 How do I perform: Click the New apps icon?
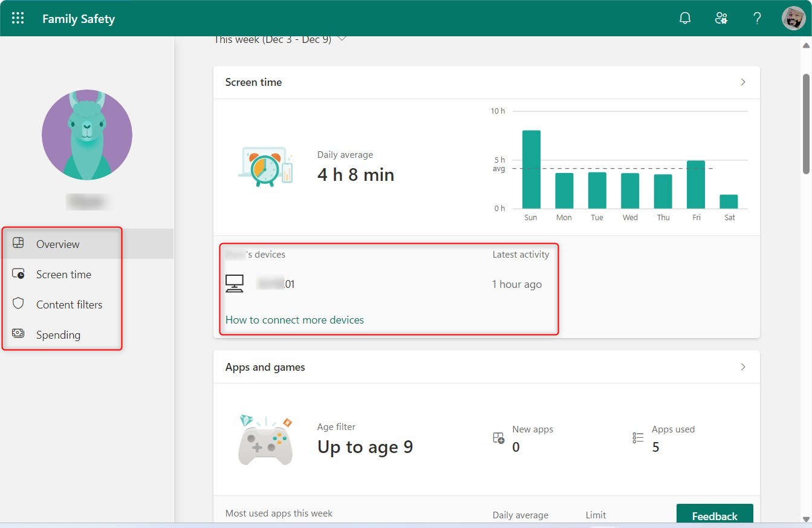coord(498,437)
